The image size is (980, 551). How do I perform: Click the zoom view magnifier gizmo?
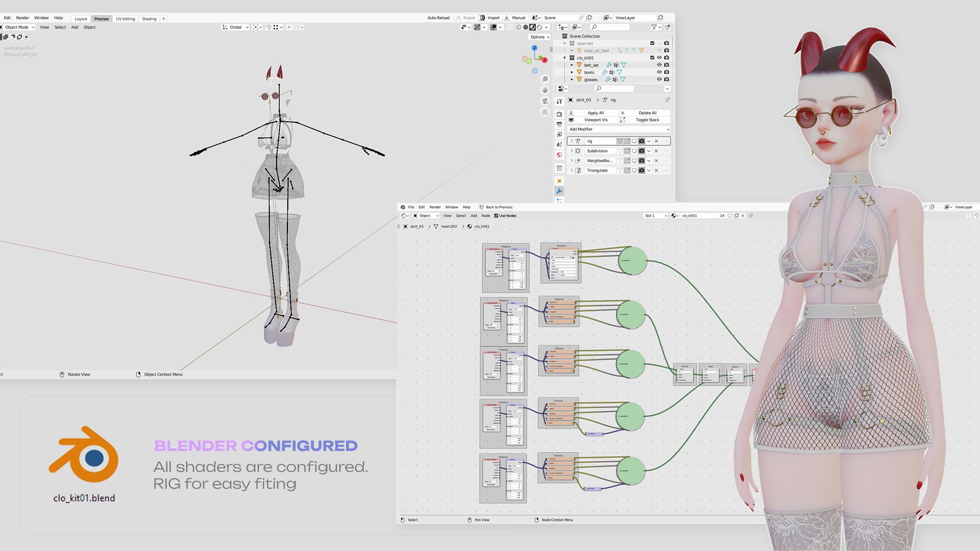[545, 79]
